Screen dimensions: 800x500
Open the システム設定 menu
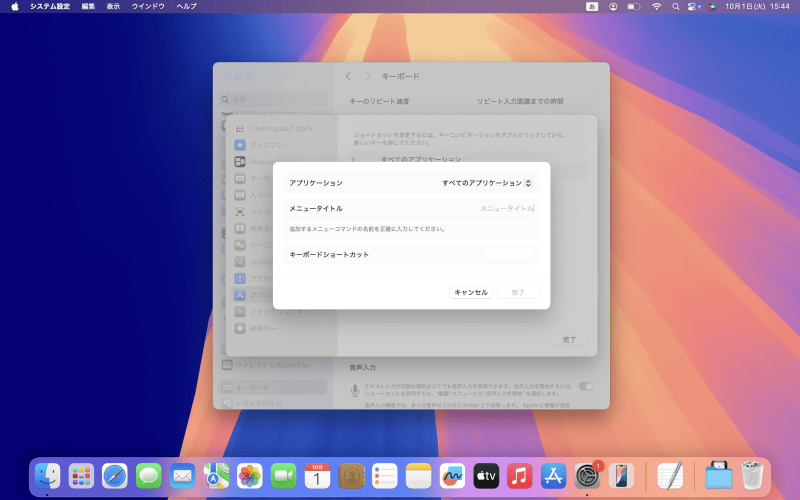point(50,7)
